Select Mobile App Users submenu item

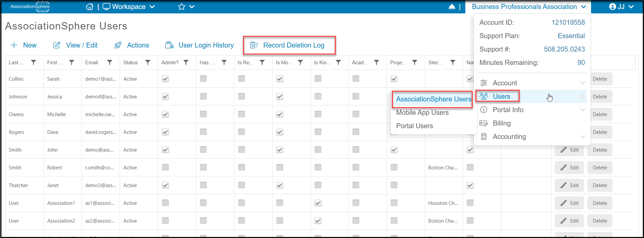[422, 112]
